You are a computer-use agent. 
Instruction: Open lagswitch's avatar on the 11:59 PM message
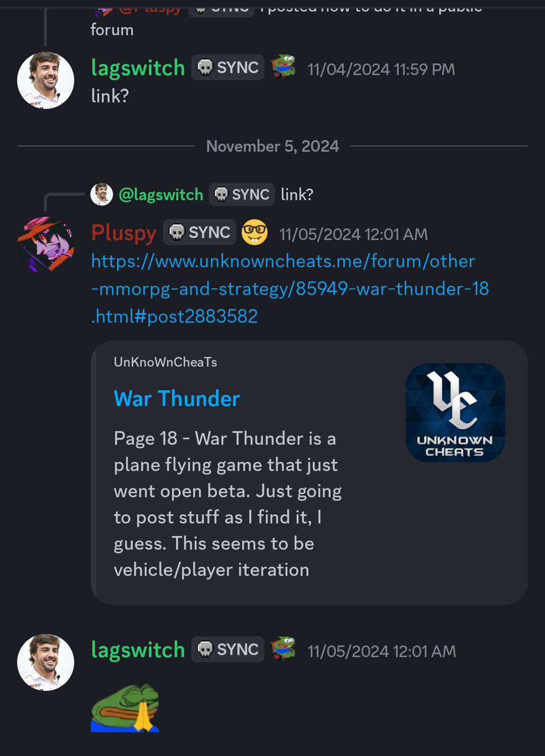(x=45, y=81)
